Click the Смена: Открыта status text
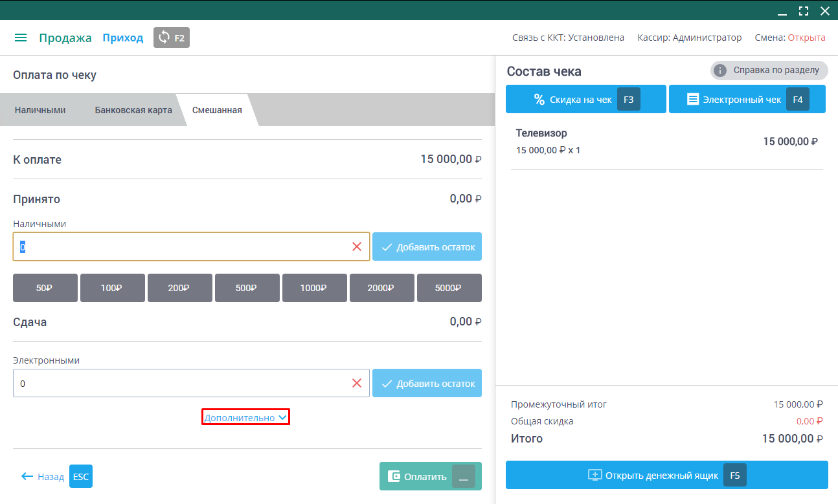This screenshot has width=838, height=504. tap(790, 38)
